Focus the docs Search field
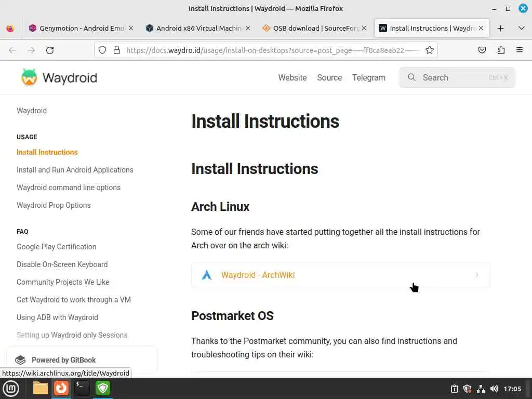Viewport: 532px width, 399px height. 457,77
